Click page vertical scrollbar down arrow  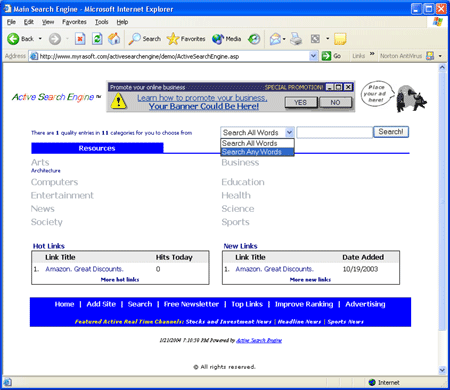pos(442,370)
